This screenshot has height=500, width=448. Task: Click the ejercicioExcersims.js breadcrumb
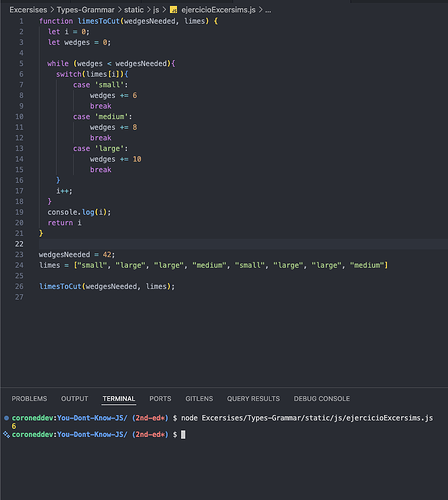pyautogui.click(x=218, y=10)
